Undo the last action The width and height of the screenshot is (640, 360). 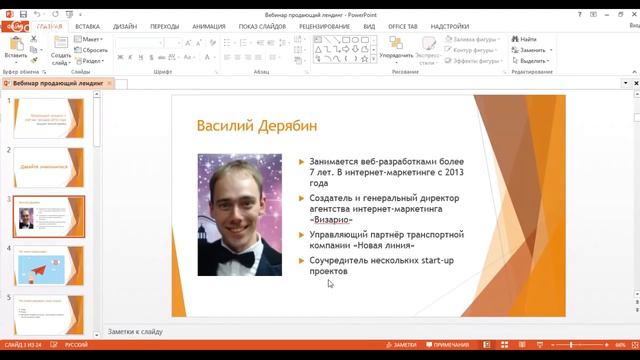point(37,14)
